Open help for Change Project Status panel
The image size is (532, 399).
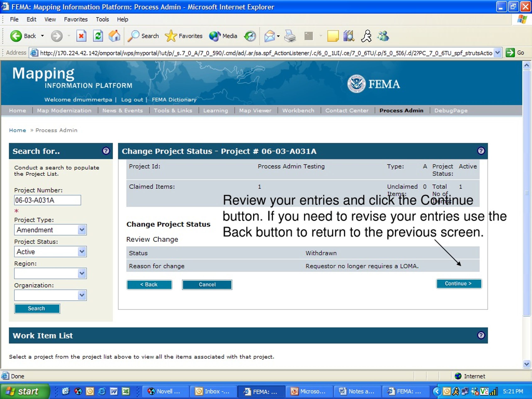point(481,151)
